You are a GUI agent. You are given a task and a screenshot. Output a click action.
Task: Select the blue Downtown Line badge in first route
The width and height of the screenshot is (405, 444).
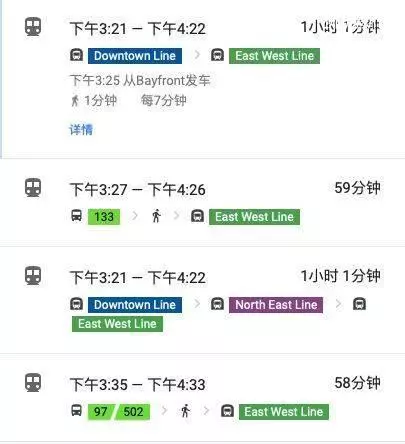coord(135,56)
